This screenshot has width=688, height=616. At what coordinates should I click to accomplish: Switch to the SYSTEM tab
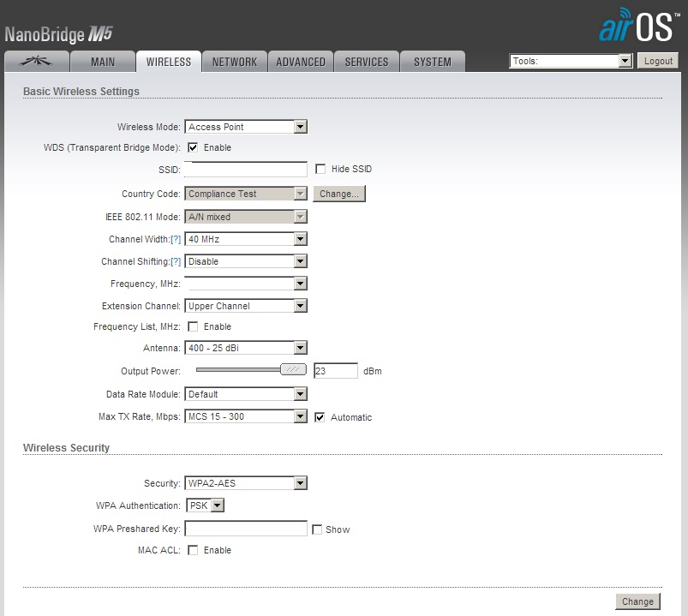[433, 62]
